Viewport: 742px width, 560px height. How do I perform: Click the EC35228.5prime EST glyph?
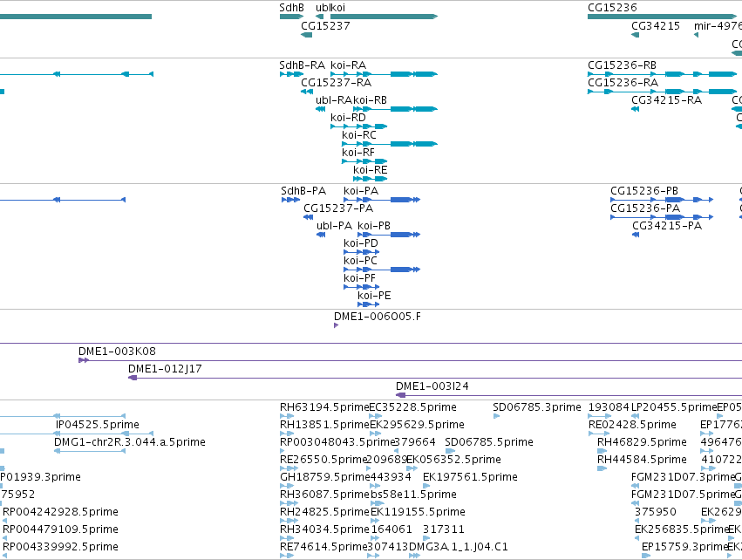375,416
